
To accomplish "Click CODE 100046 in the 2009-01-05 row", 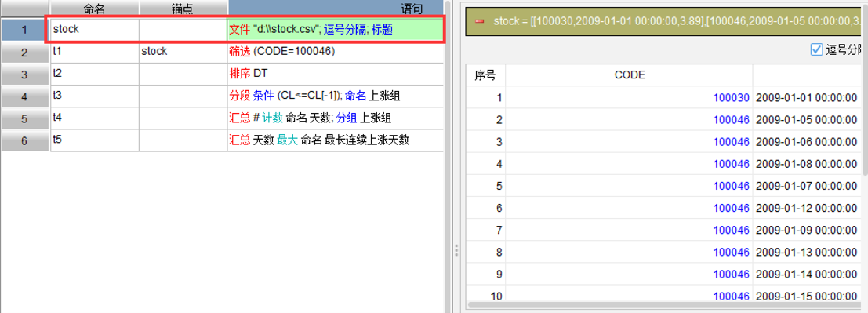I will tap(732, 120).
